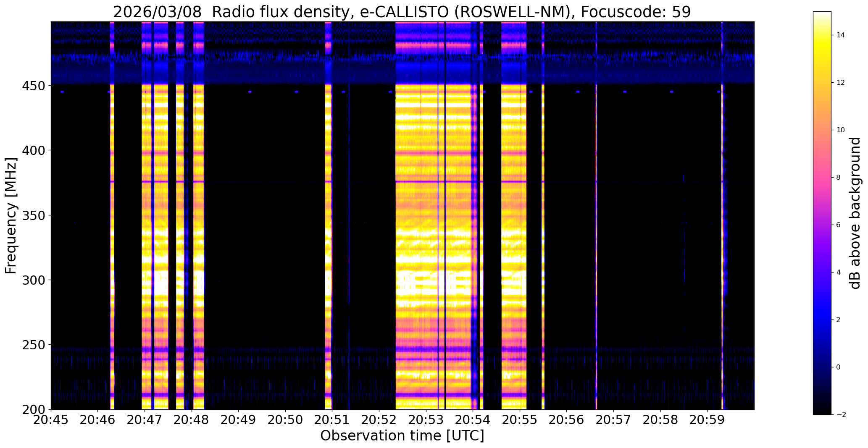Select the 20:51 time tick label
This screenshot has height=448, width=868.
[x=332, y=420]
